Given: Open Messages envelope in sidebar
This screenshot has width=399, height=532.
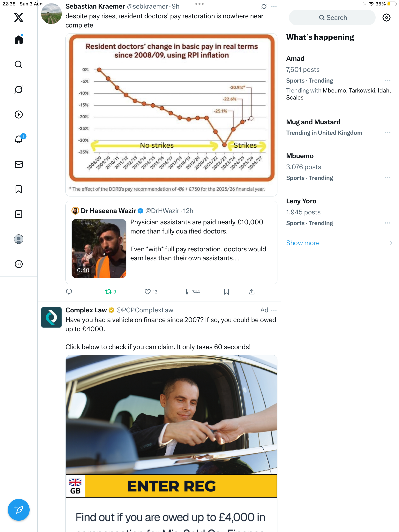Looking at the screenshot, I should [x=19, y=164].
